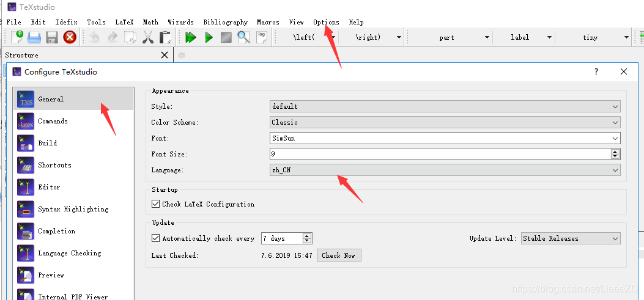Open the Wizards menu
644x300 pixels.
pyautogui.click(x=180, y=22)
